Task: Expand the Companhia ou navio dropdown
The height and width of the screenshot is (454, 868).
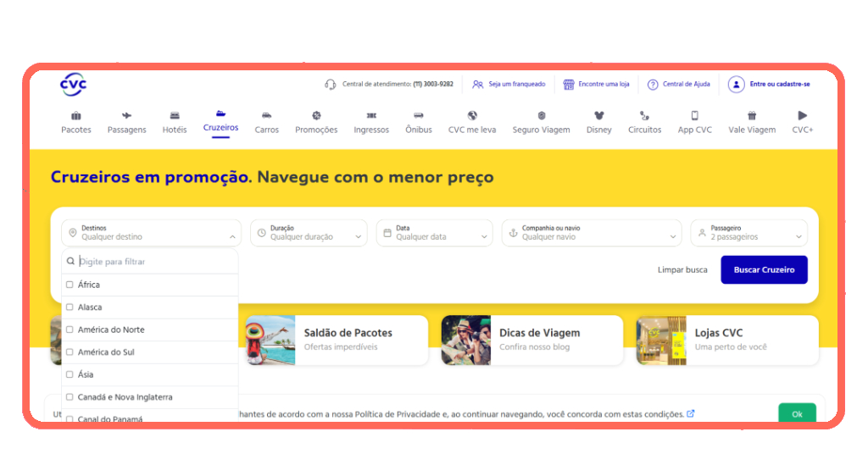Action: coord(591,233)
